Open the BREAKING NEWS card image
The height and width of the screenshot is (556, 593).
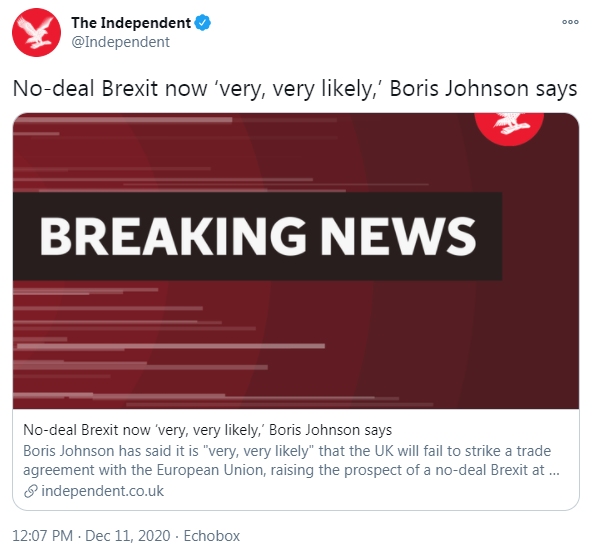[296, 261]
